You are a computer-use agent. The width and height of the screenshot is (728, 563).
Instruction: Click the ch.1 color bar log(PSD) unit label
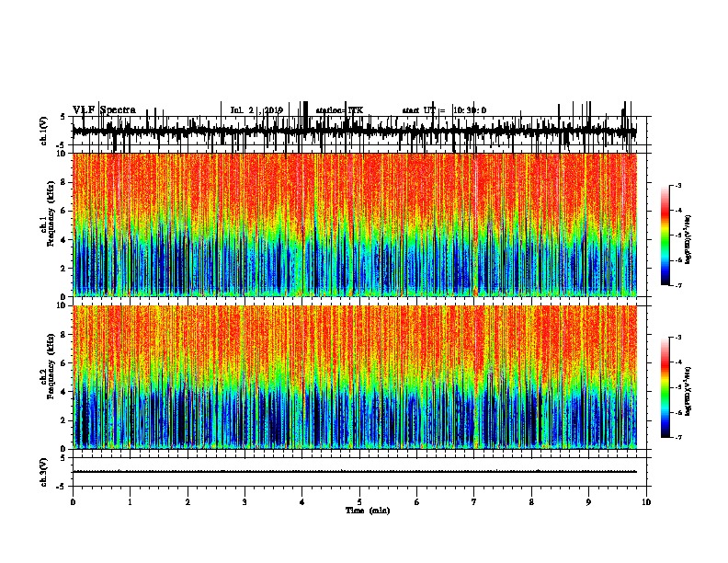tap(688, 240)
